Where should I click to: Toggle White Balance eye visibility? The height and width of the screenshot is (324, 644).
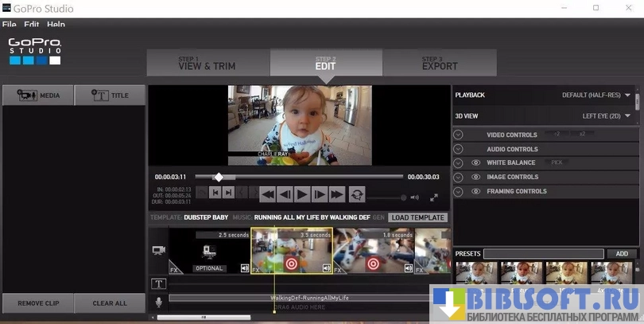click(x=475, y=163)
